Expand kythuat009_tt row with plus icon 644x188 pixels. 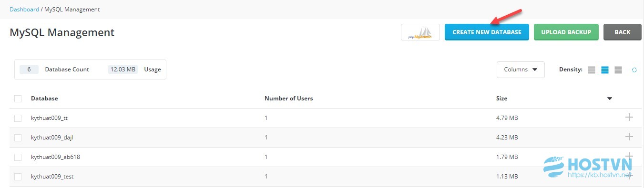(x=629, y=117)
